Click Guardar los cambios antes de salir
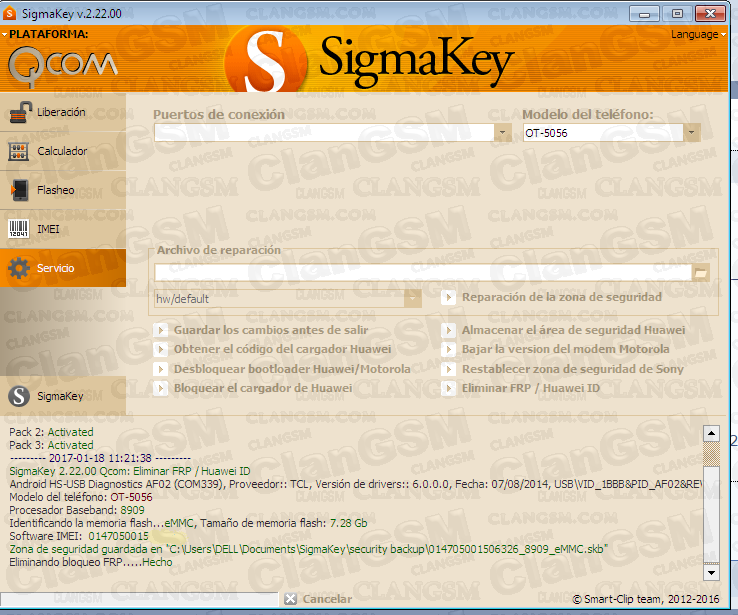This screenshot has height=615, width=738. click(x=261, y=330)
